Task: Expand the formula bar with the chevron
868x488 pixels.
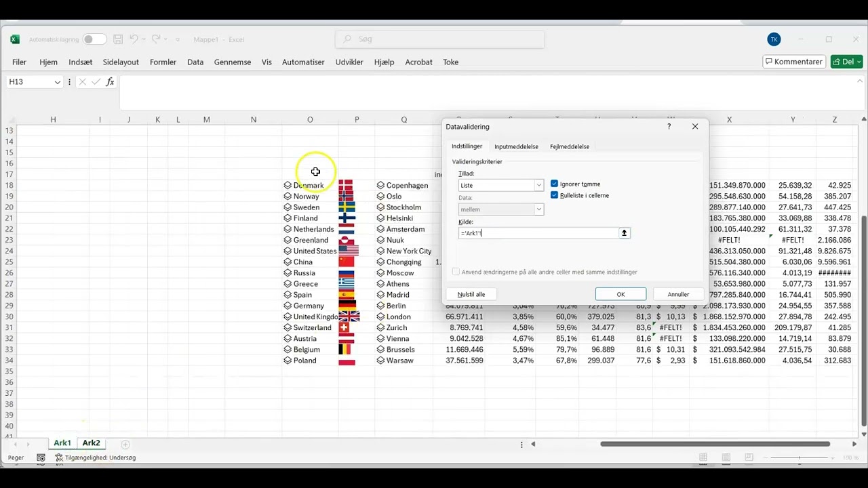Action: pos(860,80)
